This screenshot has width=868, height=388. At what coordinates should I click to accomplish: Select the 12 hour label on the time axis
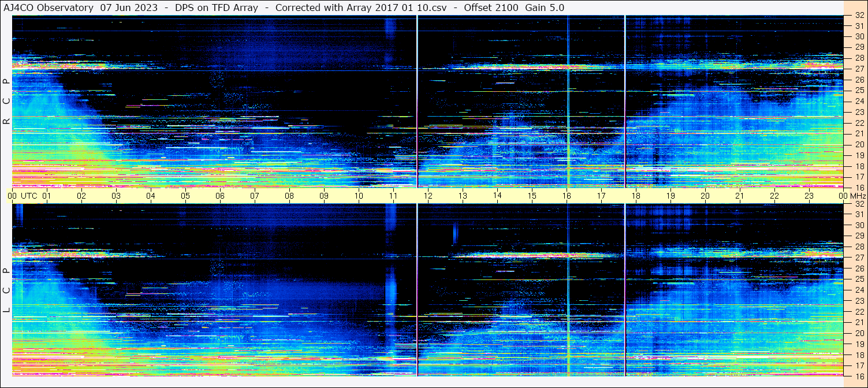[428, 196]
